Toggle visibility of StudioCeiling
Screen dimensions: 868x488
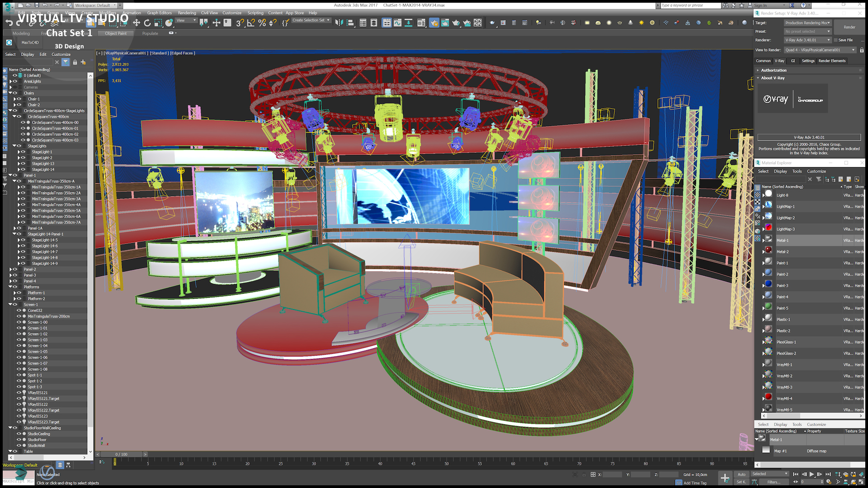tap(19, 434)
